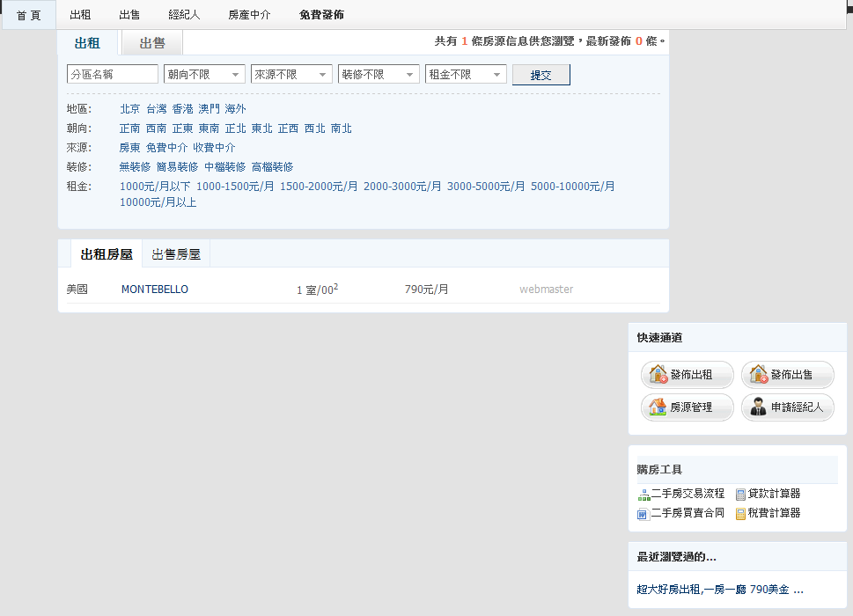853x616 pixels.
Task: Filter rent by 10000元/月以上
Action: 158,202
